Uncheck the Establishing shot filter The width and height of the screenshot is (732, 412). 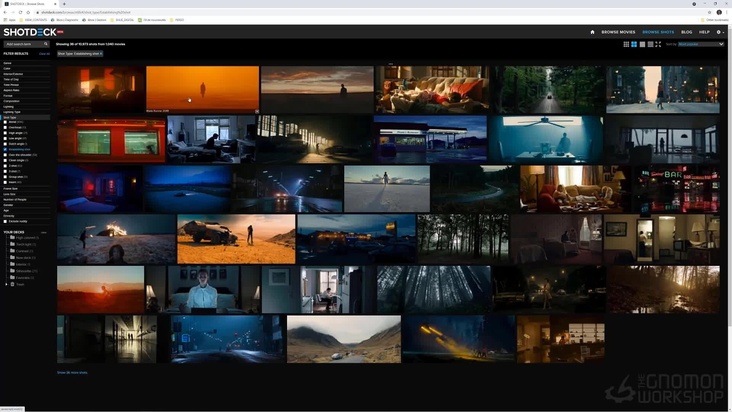click(6, 149)
